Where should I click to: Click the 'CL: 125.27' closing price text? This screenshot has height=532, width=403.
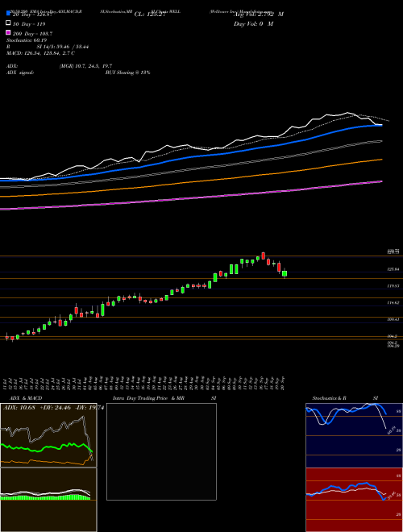click(150, 15)
